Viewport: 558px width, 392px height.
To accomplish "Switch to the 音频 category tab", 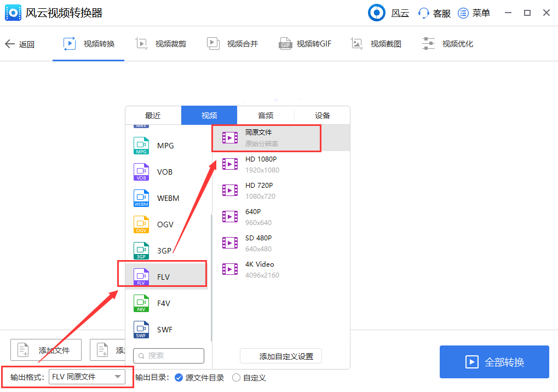I will point(265,115).
